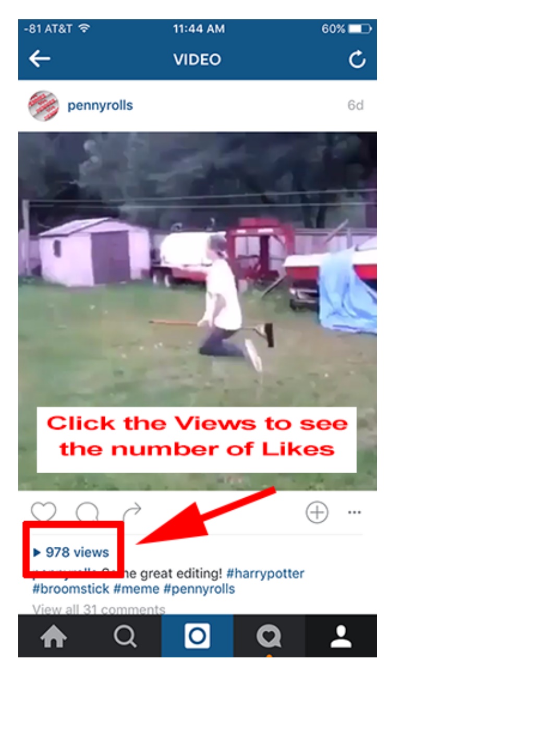Open the Activity heart tab
Screen dimensions: 534x756
[x=269, y=637]
